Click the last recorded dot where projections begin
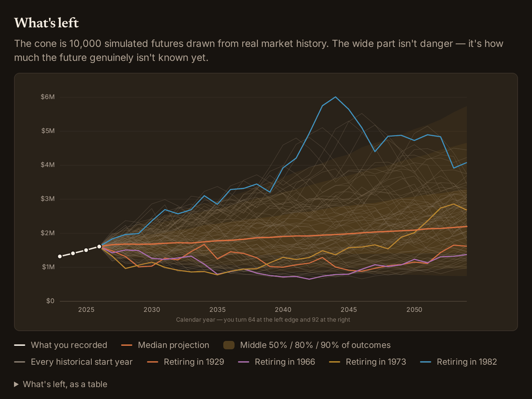Viewport: 532px width, 399px height. (99, 246)
